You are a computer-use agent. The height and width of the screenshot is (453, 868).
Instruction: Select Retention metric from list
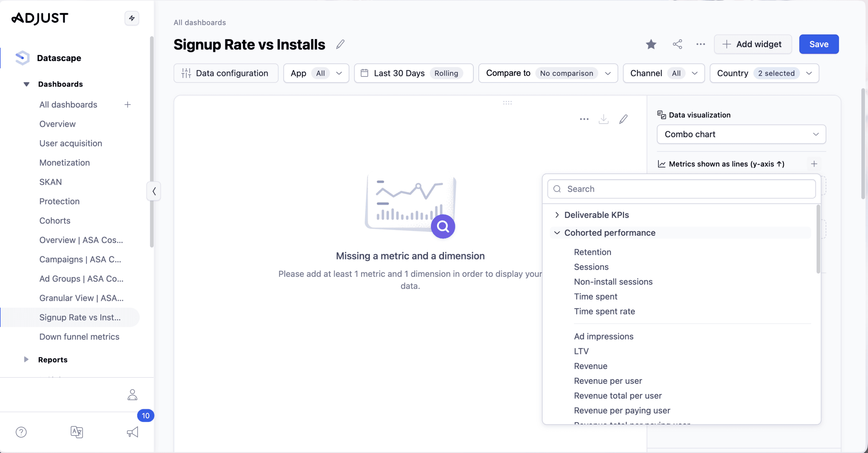pos(592,252)
